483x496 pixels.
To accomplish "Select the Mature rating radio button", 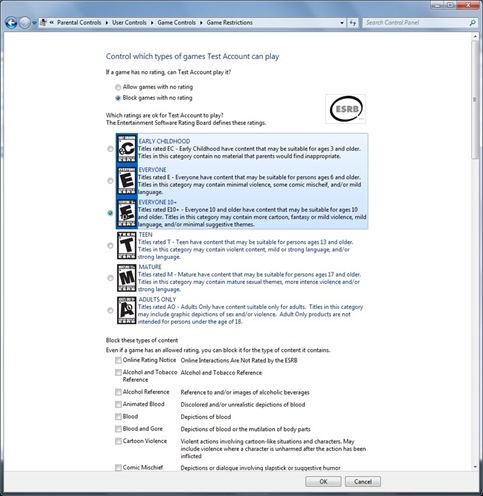I will click(x=110, y=278).
